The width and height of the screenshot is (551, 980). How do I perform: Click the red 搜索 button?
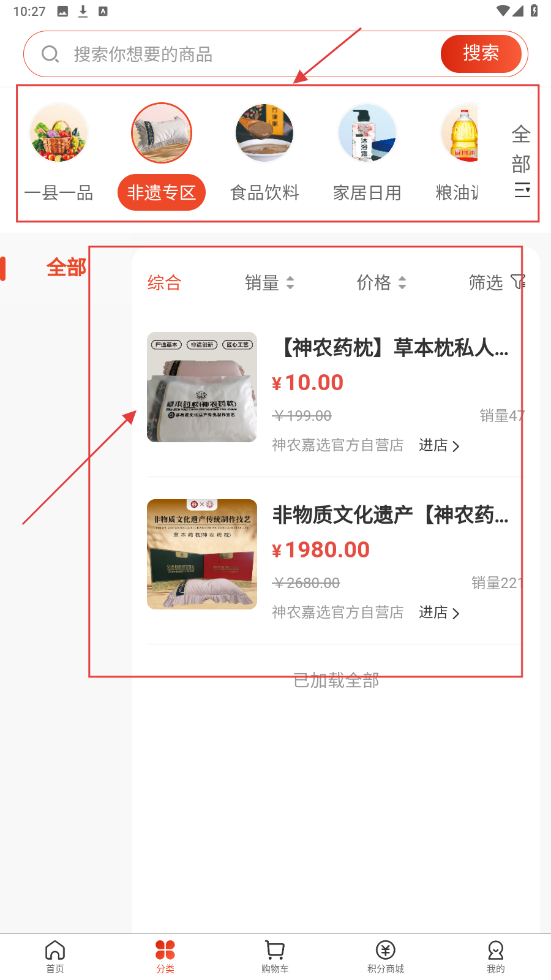(x=481, y=54)
